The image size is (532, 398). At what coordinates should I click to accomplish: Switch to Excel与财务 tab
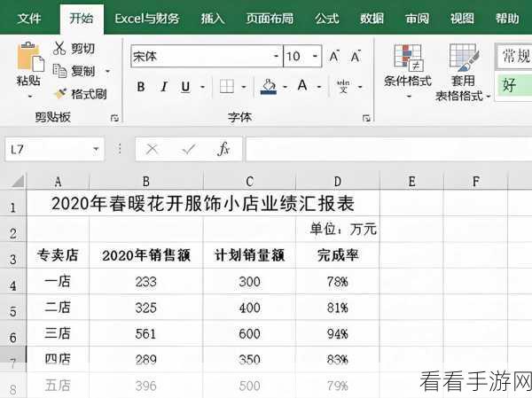[147, 19]
